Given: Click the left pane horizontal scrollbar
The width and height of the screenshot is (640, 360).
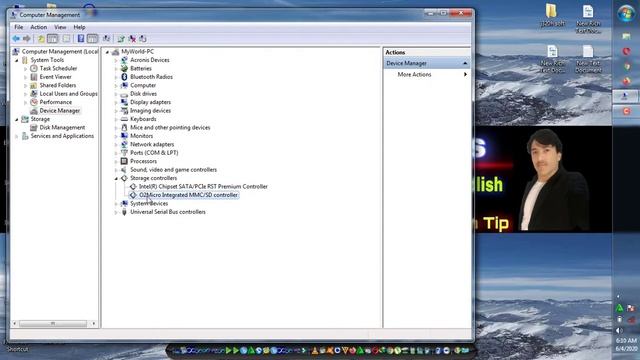Looking at the screenshot, I should point(53,324).
